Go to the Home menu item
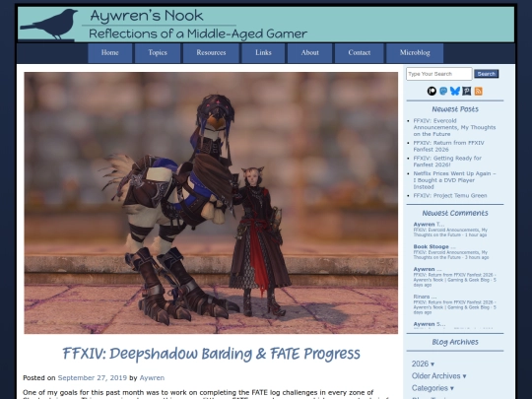Viewport: 532px width, 399px height. [x=110, y=53]
